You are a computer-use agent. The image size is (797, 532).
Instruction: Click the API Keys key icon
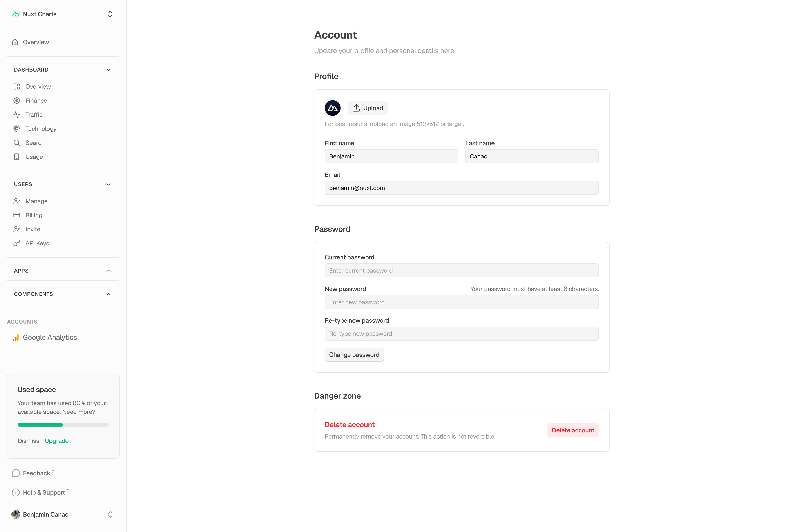(x=17, y=243)
